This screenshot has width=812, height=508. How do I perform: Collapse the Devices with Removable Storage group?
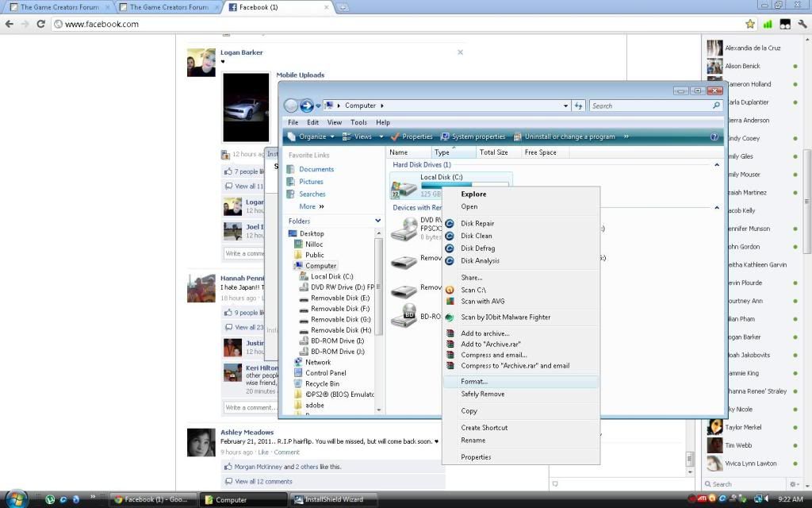(x=717, y=208)
